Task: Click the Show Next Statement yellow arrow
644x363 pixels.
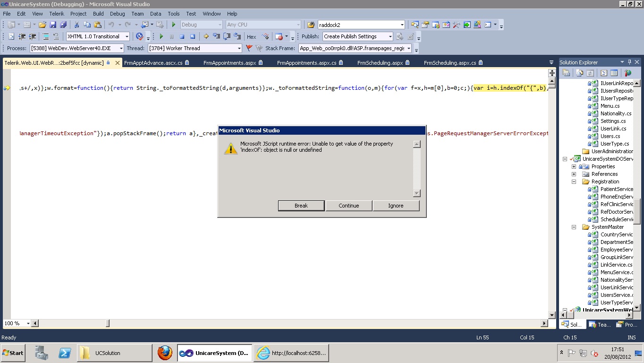Action: 206,36
